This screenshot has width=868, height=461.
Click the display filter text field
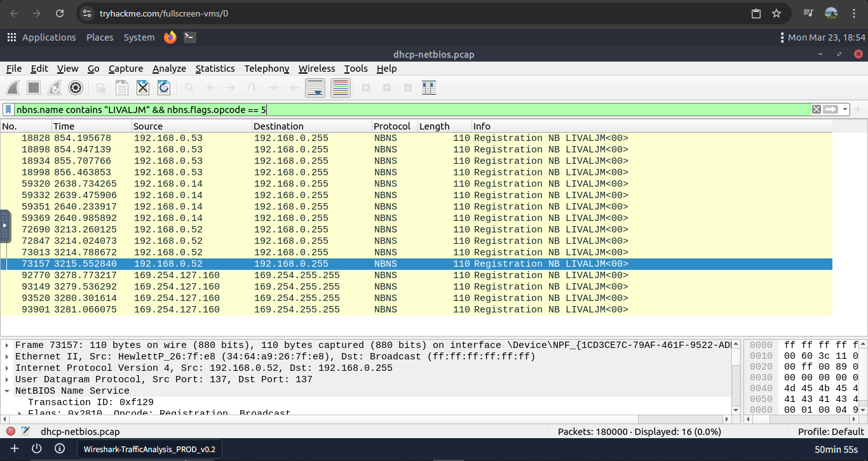(x=413, y=110)
